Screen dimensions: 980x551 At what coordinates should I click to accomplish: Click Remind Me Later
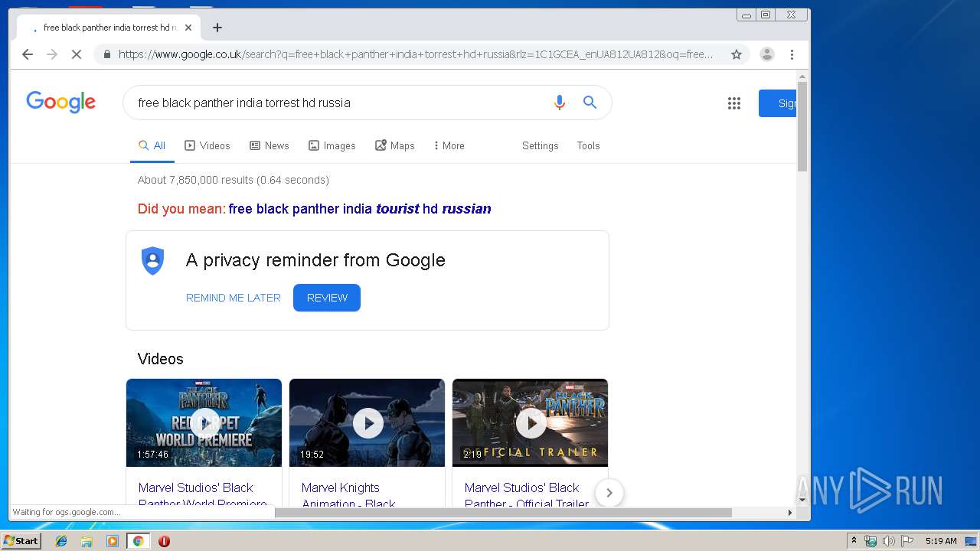tap(234, 298)
